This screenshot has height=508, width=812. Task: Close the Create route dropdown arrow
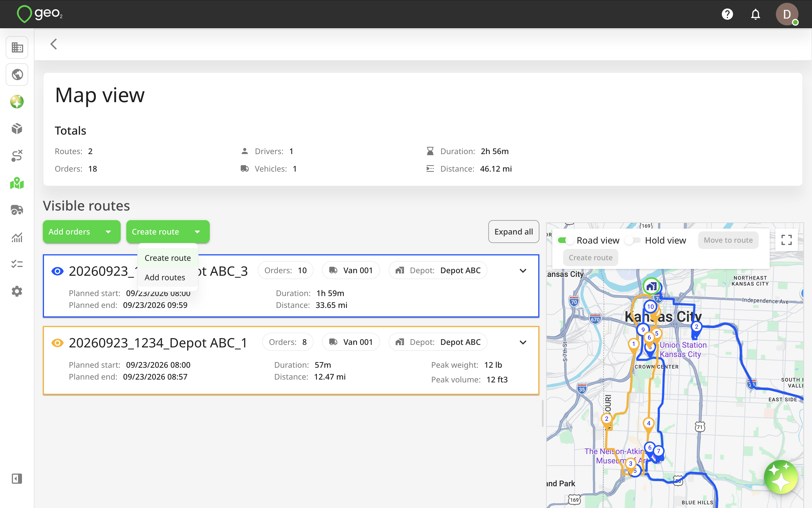(197, 232)
